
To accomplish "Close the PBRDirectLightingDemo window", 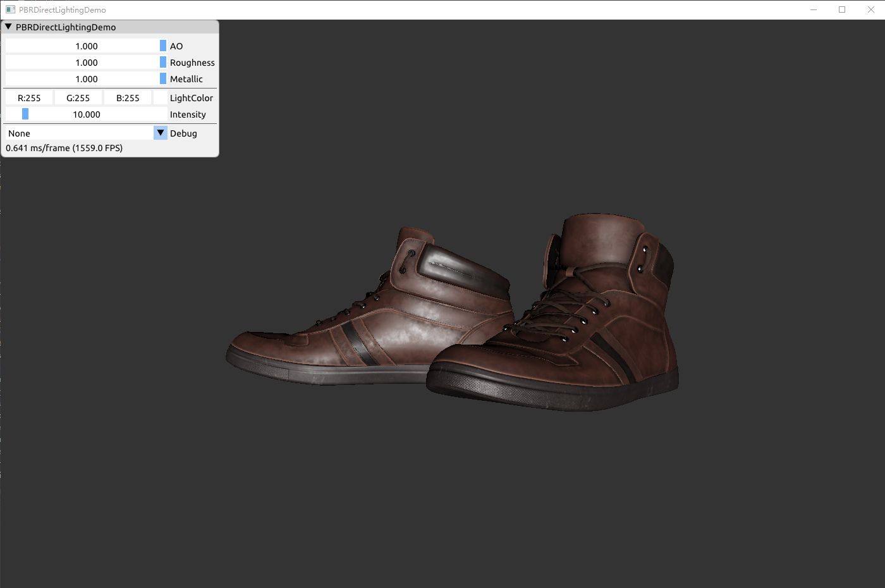I will 870,9.
